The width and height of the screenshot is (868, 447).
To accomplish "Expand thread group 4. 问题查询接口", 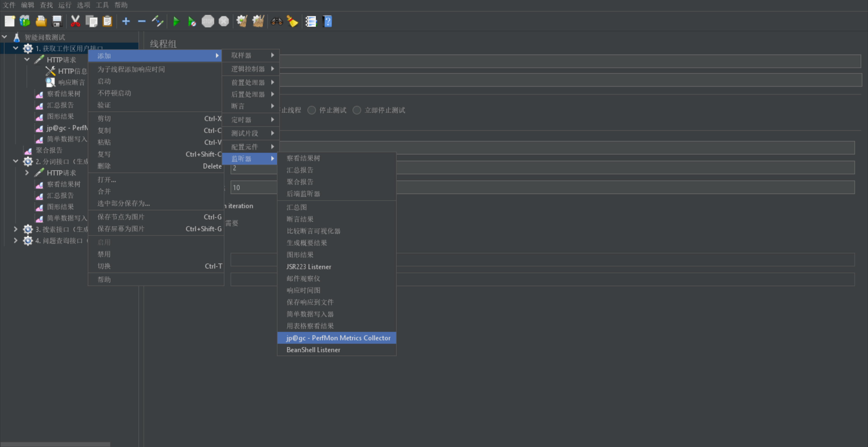I will [16, 240].
